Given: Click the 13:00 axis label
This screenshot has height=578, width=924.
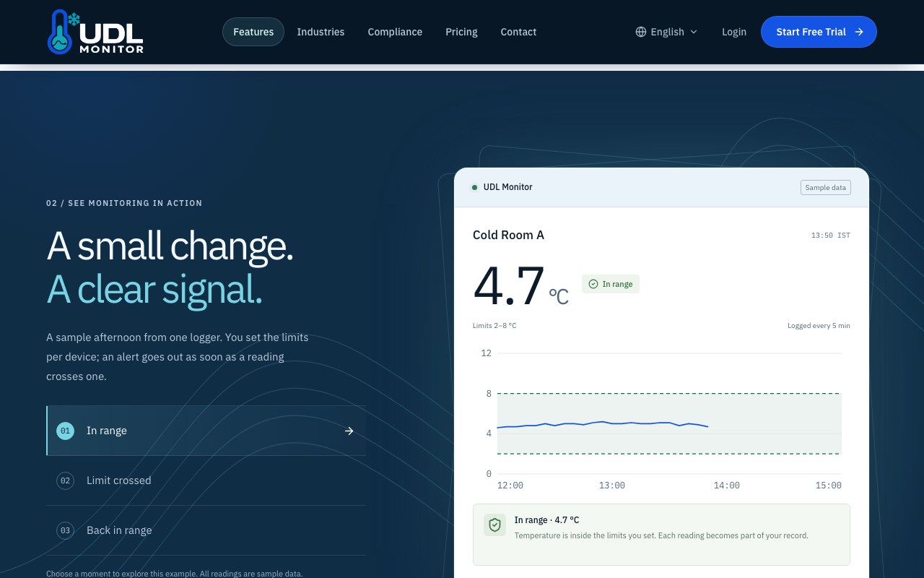Looking at the screenshot, I should click(x=612, y=486).
